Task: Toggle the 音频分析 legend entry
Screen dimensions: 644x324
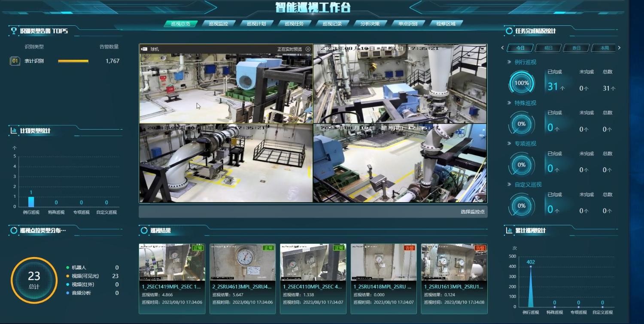Action: click(x=82, y=293)
